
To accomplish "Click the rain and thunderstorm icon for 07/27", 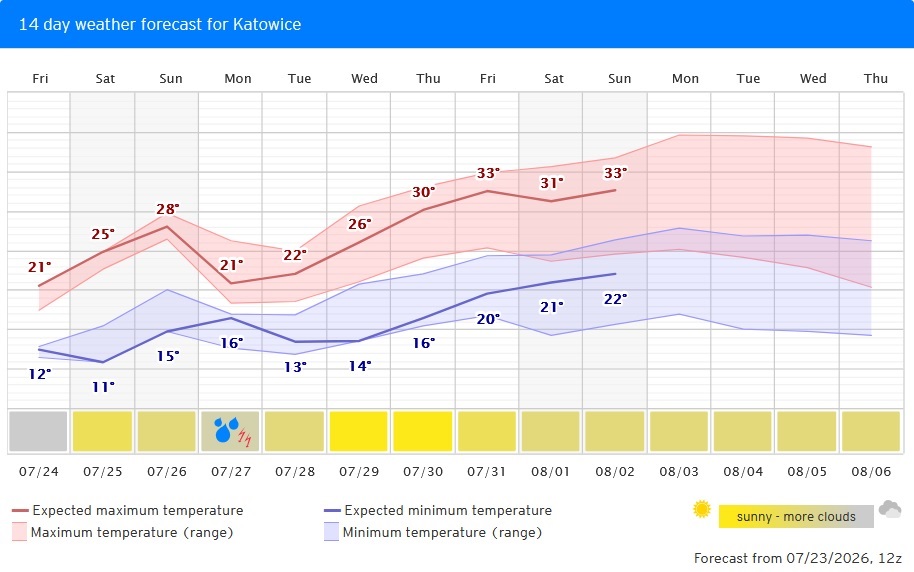I will tap(233, 431).
